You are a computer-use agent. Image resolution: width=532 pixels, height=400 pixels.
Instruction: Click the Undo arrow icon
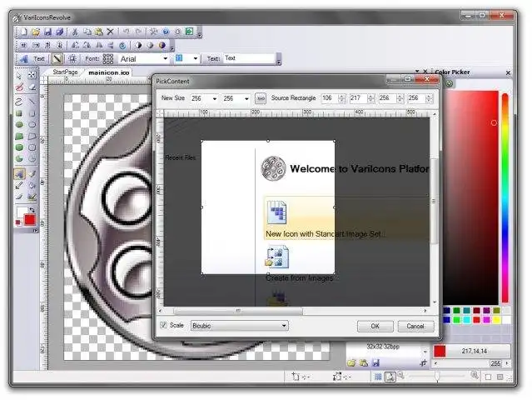click(x=127, y=32)
